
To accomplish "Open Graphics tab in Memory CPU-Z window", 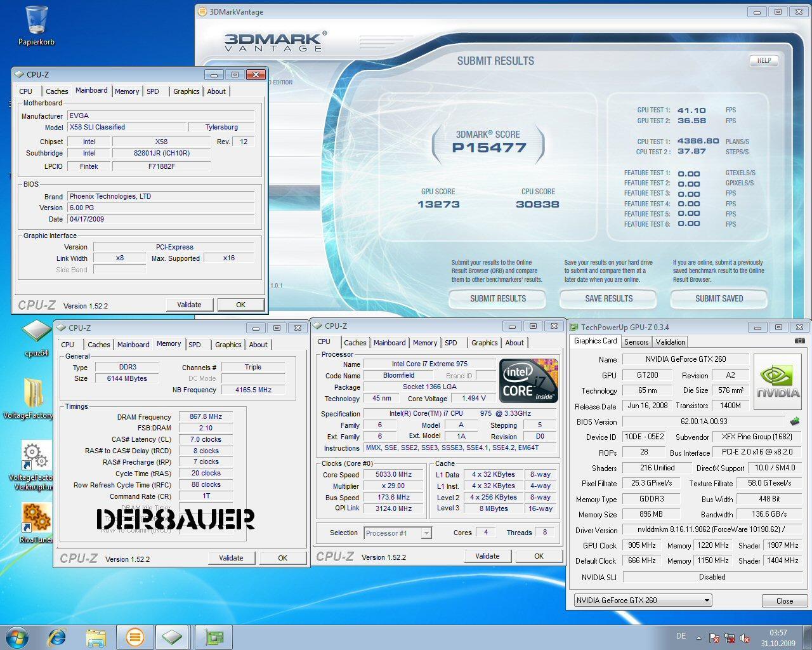I will point(228,345).
